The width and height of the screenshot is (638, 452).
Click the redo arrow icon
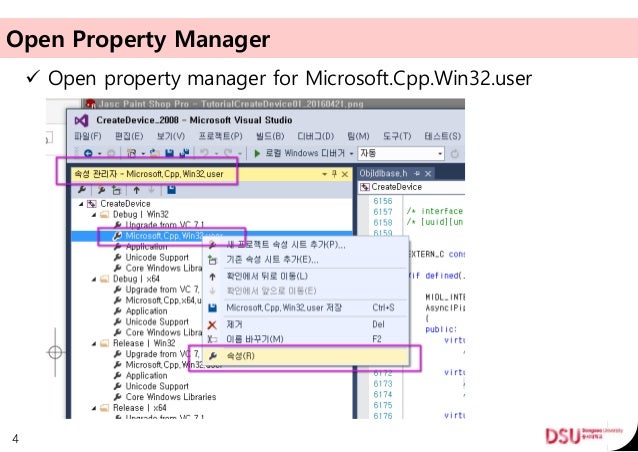coord(228,153)
